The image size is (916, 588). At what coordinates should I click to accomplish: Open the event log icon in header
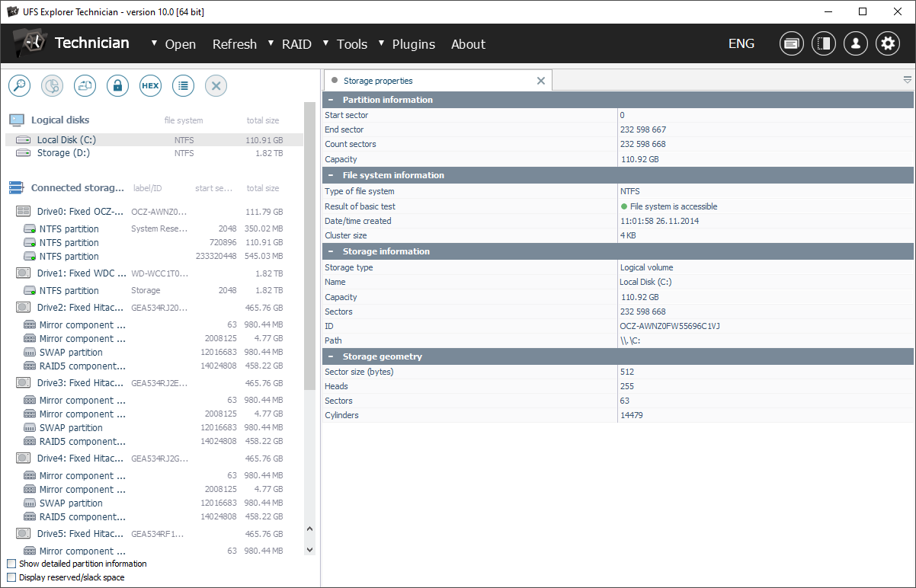pos(792,43)
